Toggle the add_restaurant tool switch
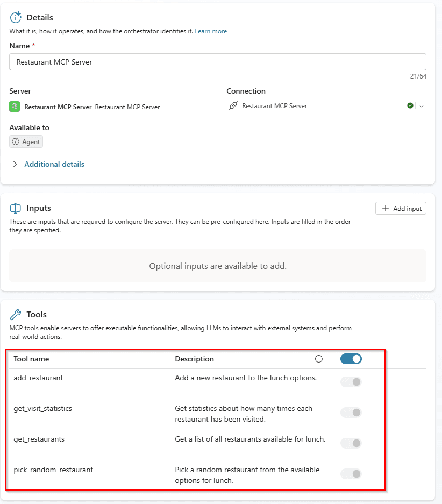 point(351,382)
